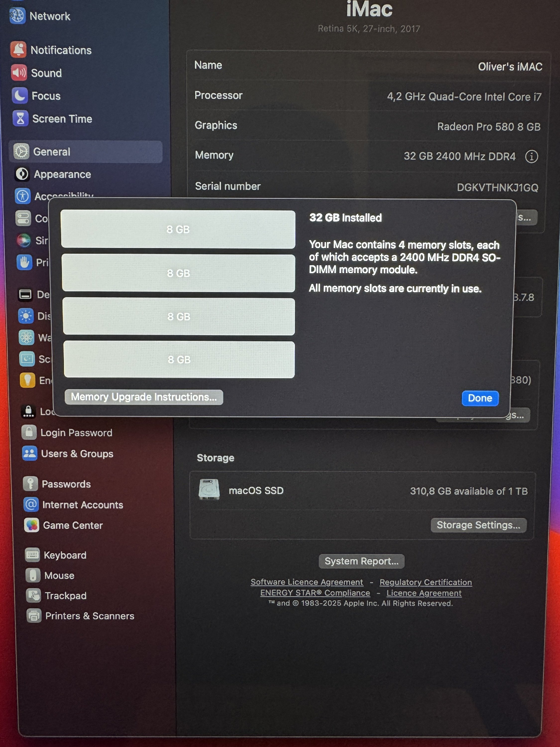
Task: Open the Accessibility icon
Action: pos(23,196)
